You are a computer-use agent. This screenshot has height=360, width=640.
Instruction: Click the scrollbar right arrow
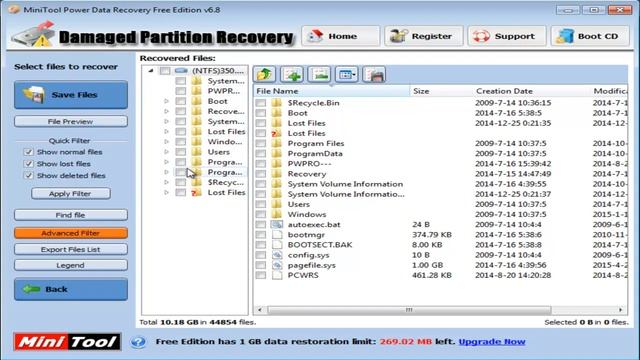pos(621,310)
